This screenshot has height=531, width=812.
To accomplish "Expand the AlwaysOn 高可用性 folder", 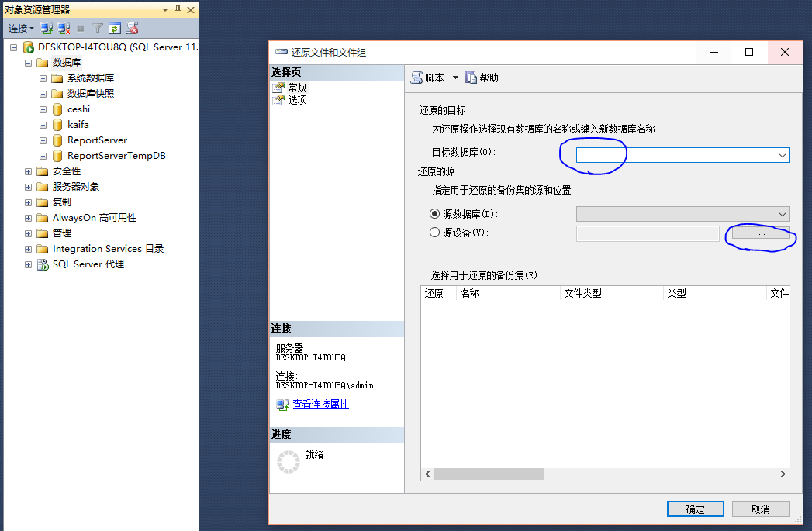I will [x=29, y=219].
